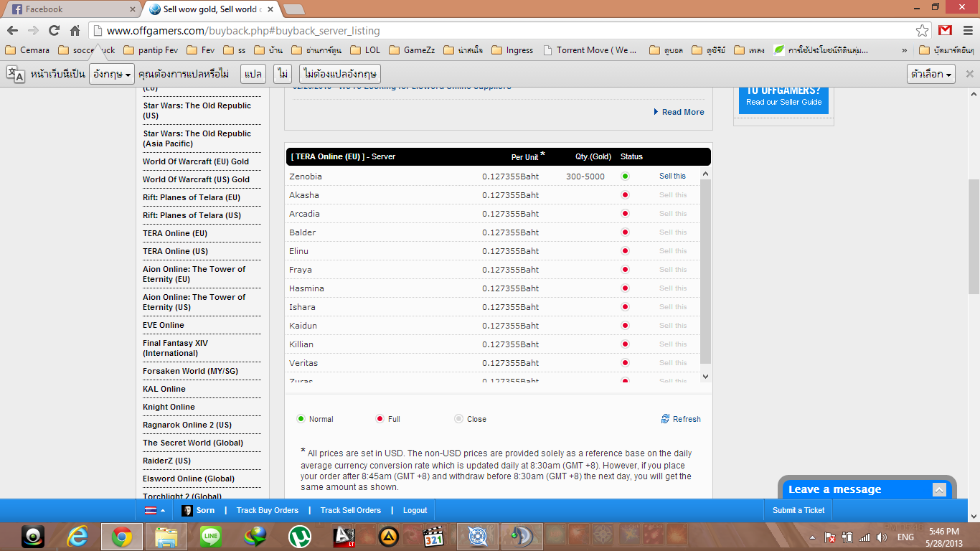980x551 pixels.
Task: Click the browser forward arrow
Action: point(33,31)
